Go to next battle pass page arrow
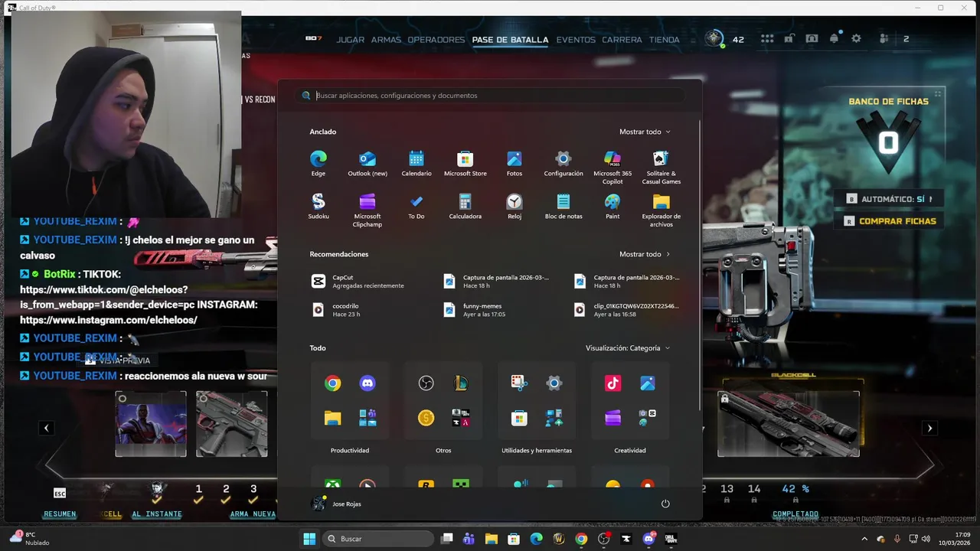Screen dimensions: 980x551 (929, 429)
